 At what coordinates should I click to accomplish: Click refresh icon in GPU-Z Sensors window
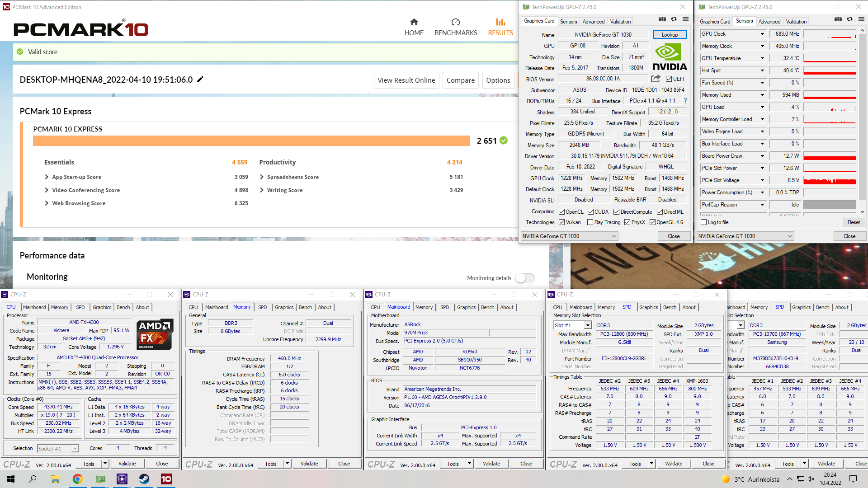pyautogui.click(x=849, y=19)
